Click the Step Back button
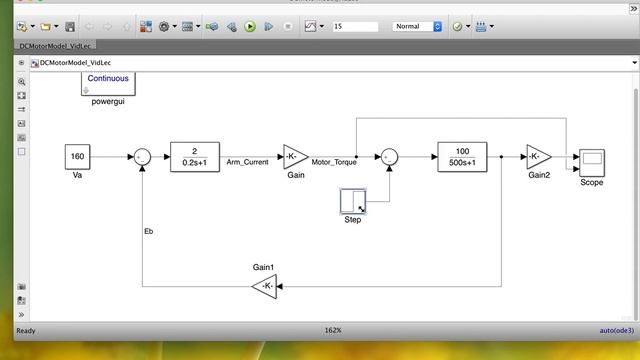Image resolution: width=640 pixels, height=360 pixels. coord(231,27)
